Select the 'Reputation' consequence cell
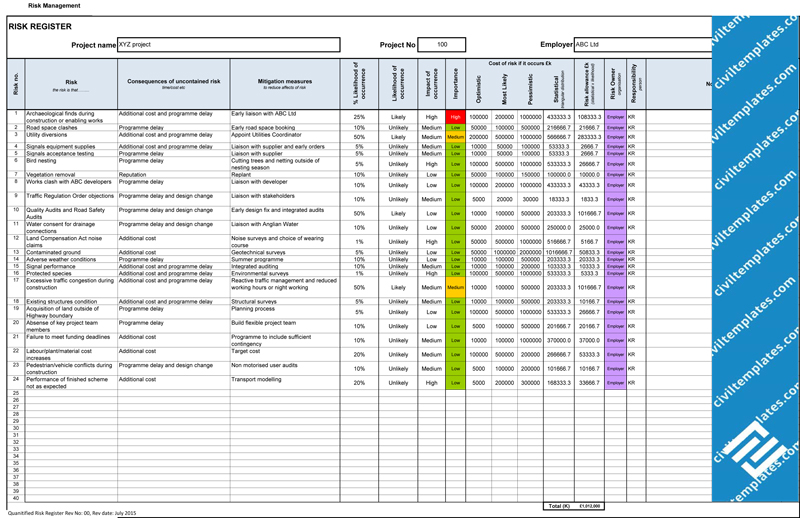800x518 pixels. click(x=173, y=175)
